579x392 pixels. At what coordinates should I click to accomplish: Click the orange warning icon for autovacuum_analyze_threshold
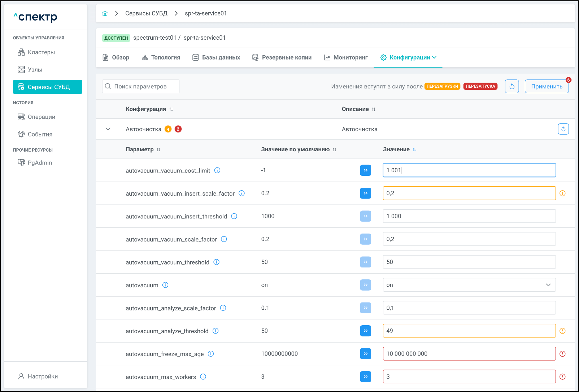pos(562,331)
